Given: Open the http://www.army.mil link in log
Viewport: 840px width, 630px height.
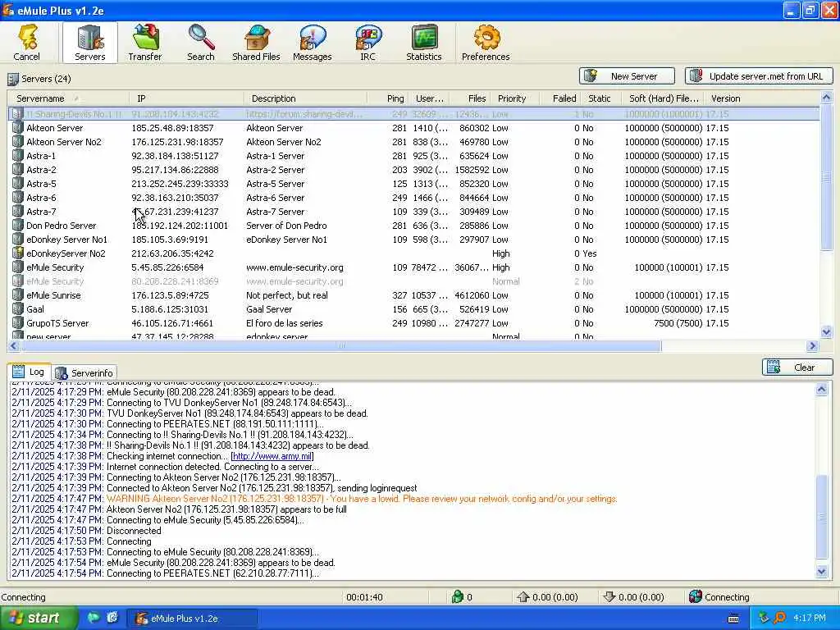Looking at the screenshot, I should coord(272,456).
